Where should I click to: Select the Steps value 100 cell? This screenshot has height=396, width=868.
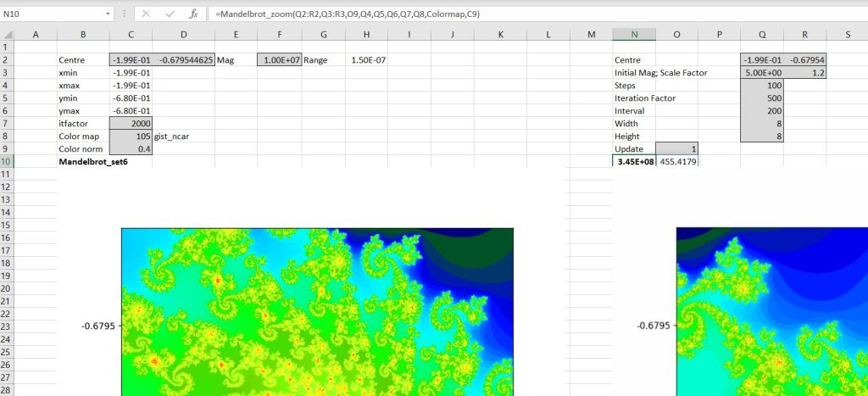pyautogui.click(x=761, y=86)
